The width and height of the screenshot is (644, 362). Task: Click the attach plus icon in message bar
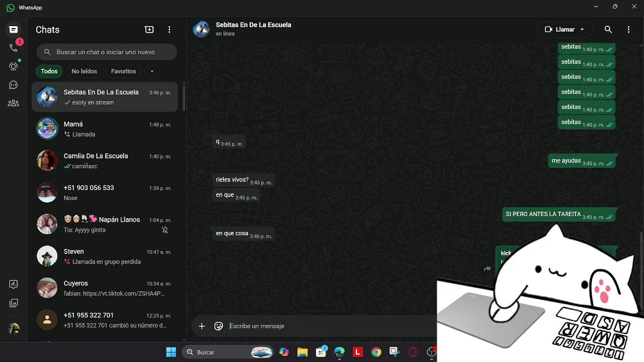202,326
